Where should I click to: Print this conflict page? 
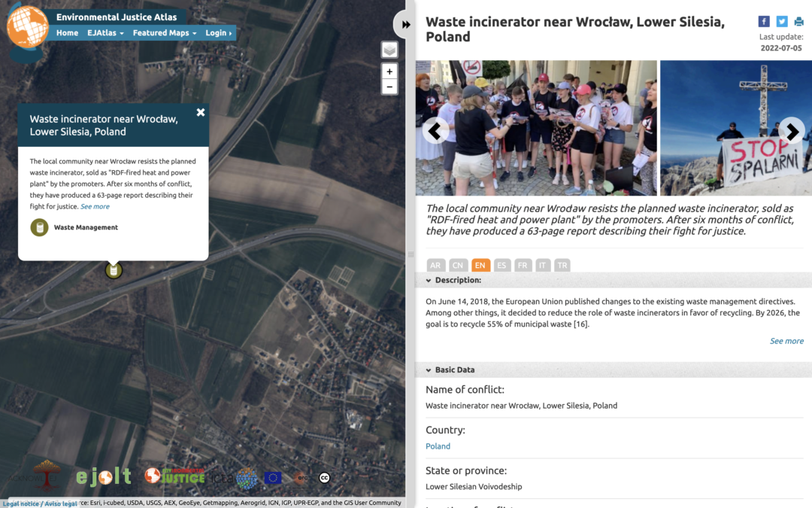(x=799, y=21)
